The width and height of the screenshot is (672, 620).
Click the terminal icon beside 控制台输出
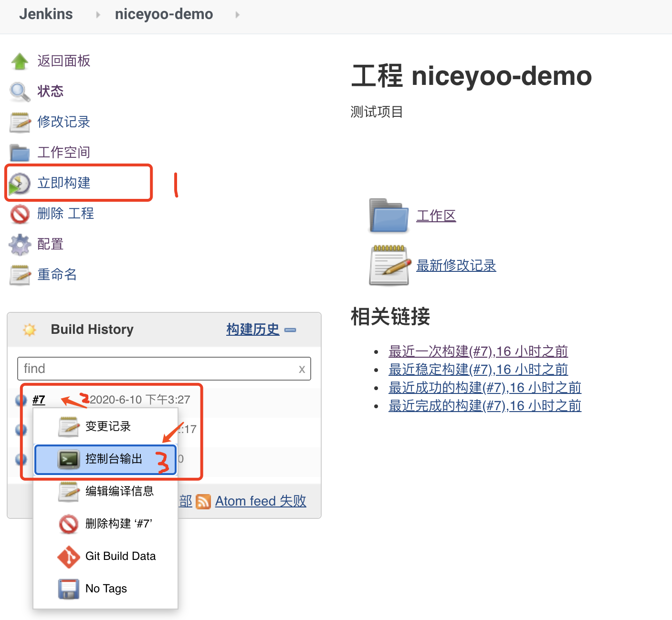pyautogui.click(x=69, y=459)
